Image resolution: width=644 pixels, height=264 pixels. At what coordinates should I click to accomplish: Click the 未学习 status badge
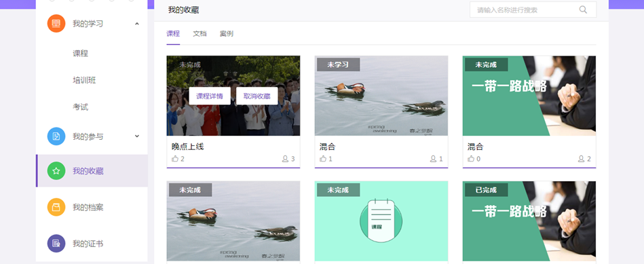point(339,64)
